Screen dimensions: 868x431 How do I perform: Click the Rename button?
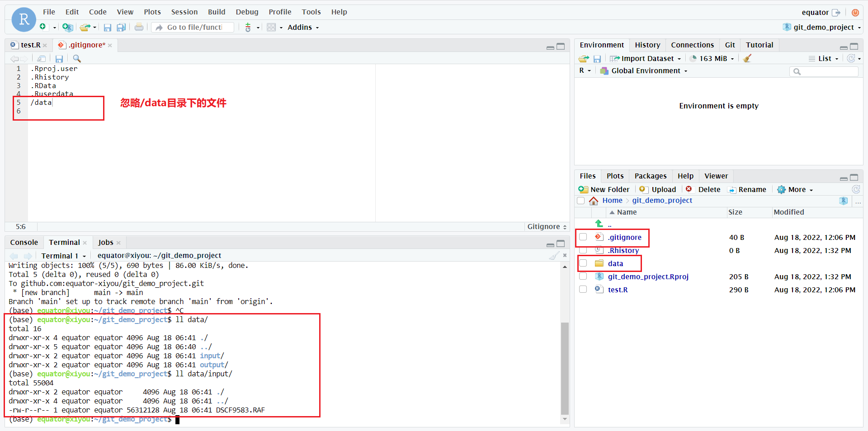(x=747, y=190)
